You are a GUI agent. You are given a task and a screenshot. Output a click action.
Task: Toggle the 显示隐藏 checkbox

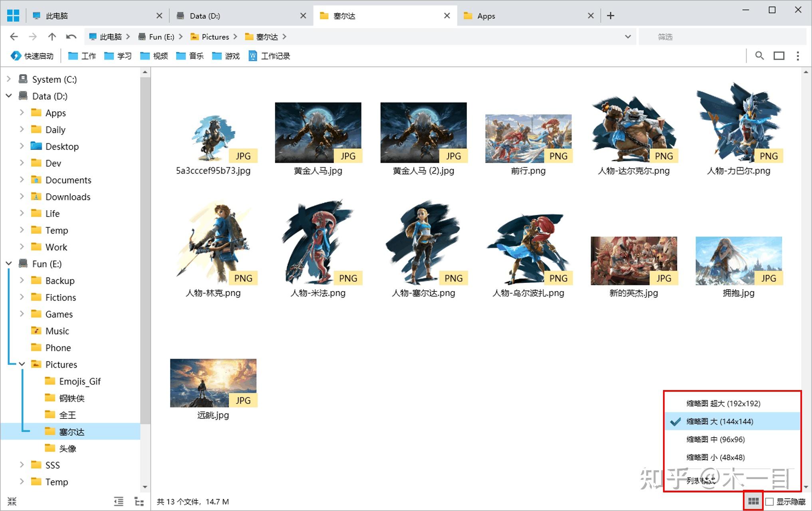click(x=769, y=501)
